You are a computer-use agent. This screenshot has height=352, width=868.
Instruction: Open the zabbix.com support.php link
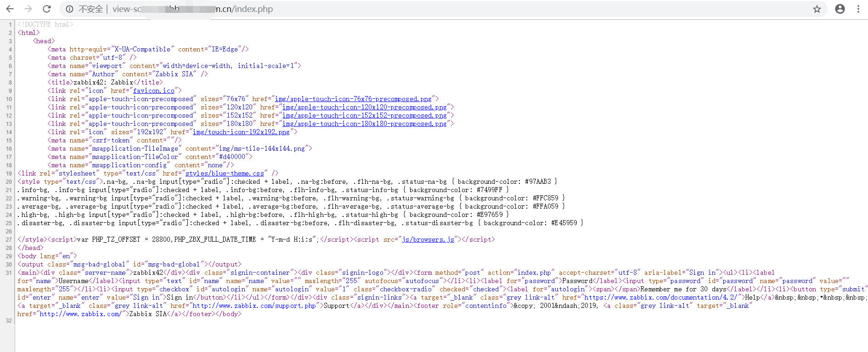tap(254, 306)
